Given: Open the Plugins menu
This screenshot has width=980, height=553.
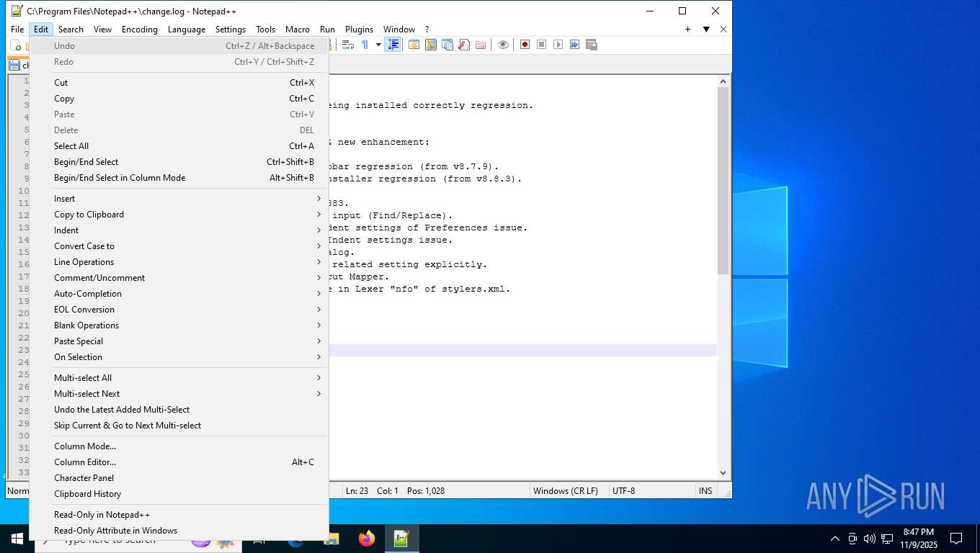Looking at the screenshot, I should click(x=359, y=30).
